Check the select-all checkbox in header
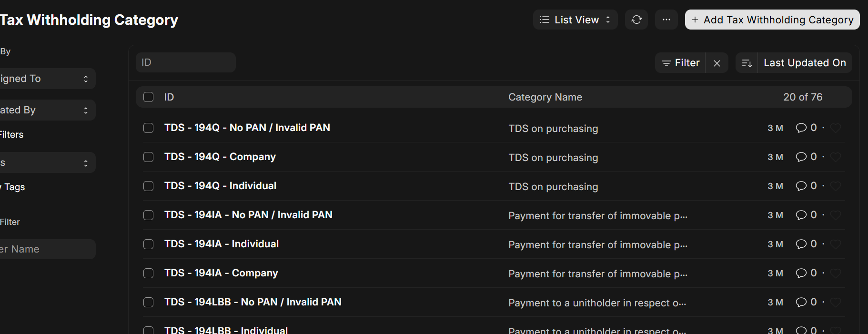 tap(149, 97)
